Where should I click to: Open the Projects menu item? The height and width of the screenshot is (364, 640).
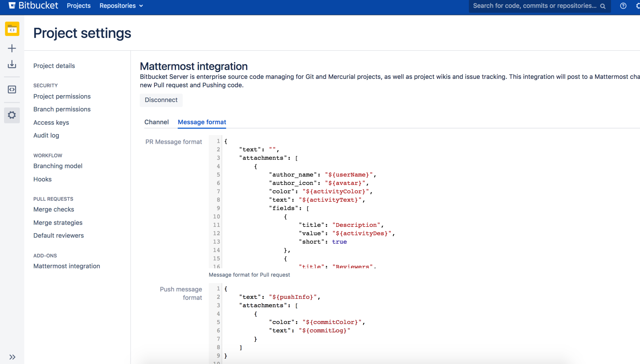coord(78,6)
